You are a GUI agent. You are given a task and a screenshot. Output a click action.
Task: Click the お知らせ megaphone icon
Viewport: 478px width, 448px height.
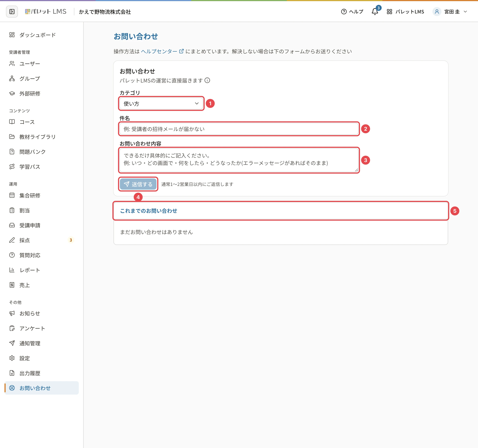(12, 313)
